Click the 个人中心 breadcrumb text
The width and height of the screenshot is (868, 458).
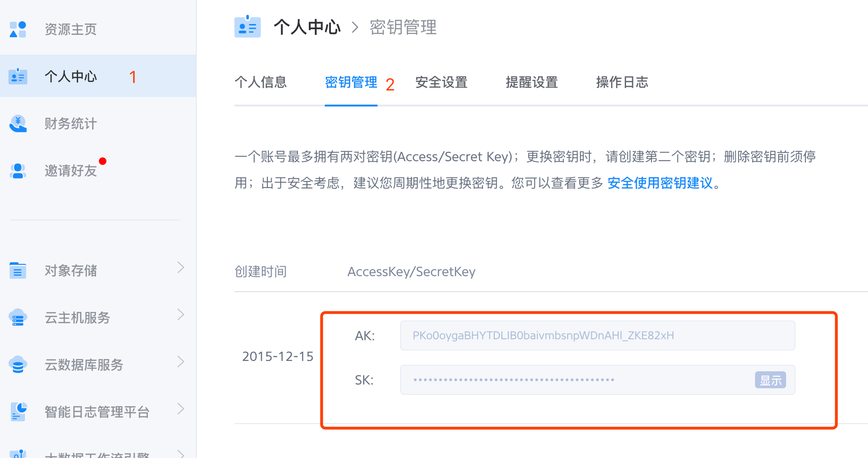click(307, 27)
